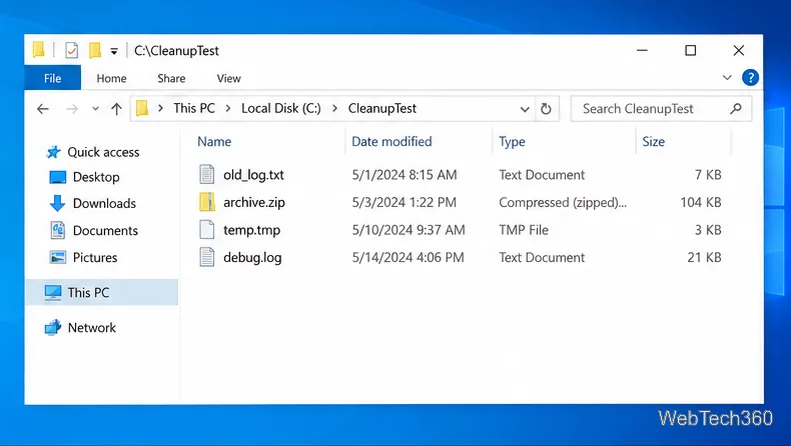Open the Home ribbon tab
Viewport: 791px width, 446px height.
click(x=111, y=78)
